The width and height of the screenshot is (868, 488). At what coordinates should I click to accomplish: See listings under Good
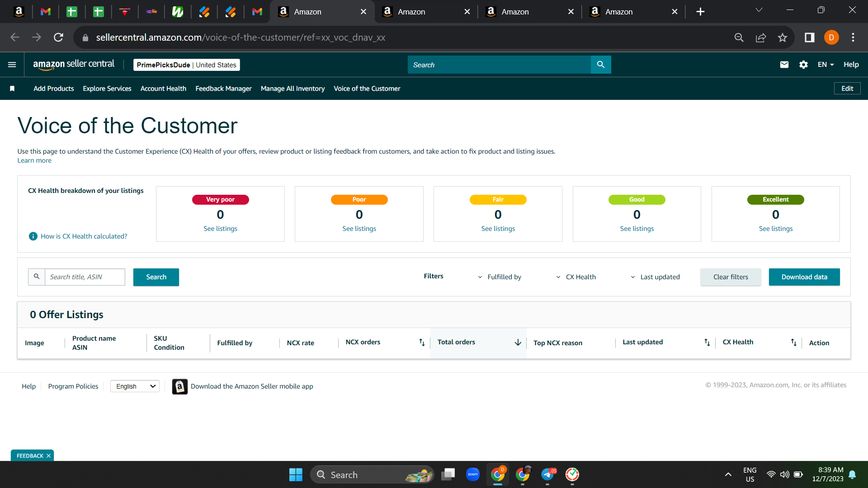tap(637, 229)
